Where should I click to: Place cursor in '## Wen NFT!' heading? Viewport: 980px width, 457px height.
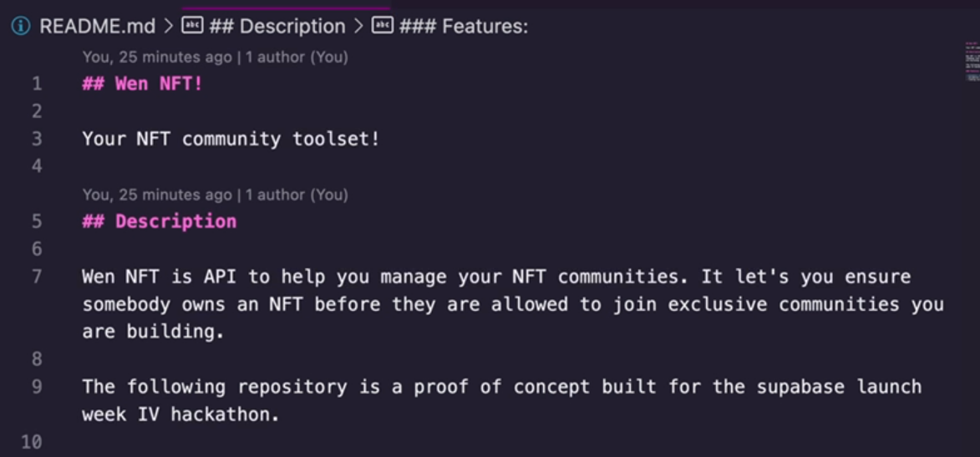pos(143,84)
